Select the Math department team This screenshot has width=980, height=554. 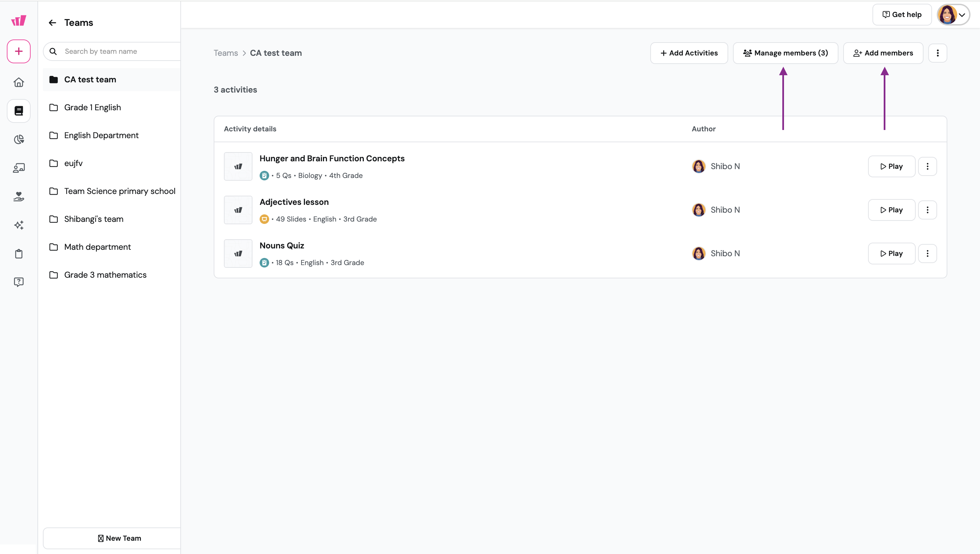[x=97, y=247]
